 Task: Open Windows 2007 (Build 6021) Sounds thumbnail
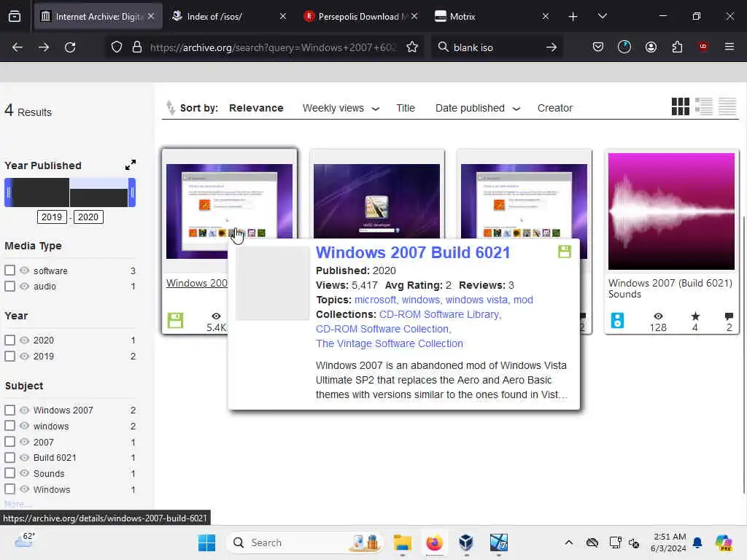click(671, 211)
